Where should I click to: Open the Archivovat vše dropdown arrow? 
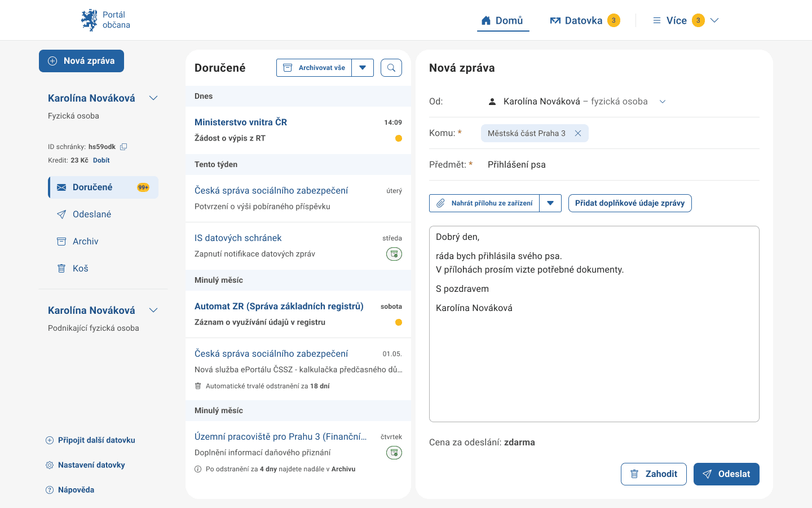tap(363, 68)
